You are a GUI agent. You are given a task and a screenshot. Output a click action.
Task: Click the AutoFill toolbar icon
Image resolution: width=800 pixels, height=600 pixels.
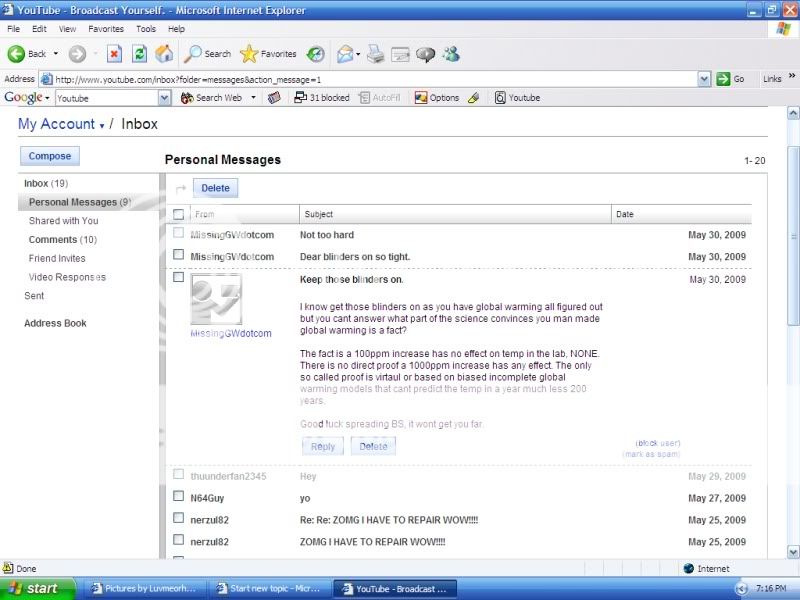pos(364,97)
